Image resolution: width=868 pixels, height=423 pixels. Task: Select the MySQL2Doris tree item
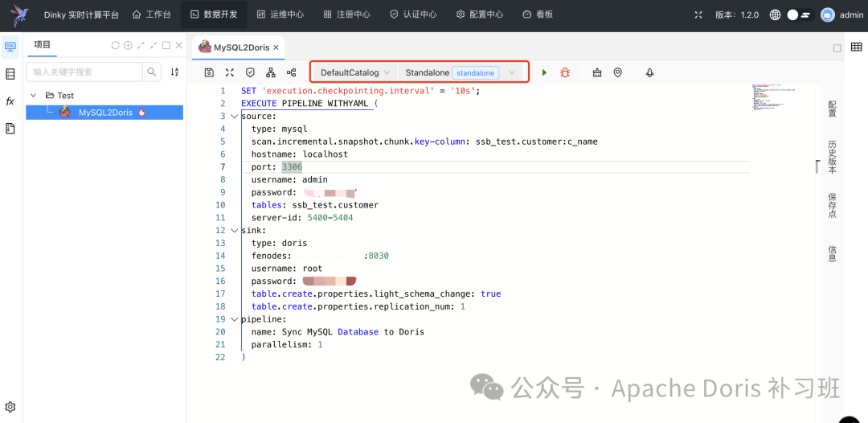[104, 113]
